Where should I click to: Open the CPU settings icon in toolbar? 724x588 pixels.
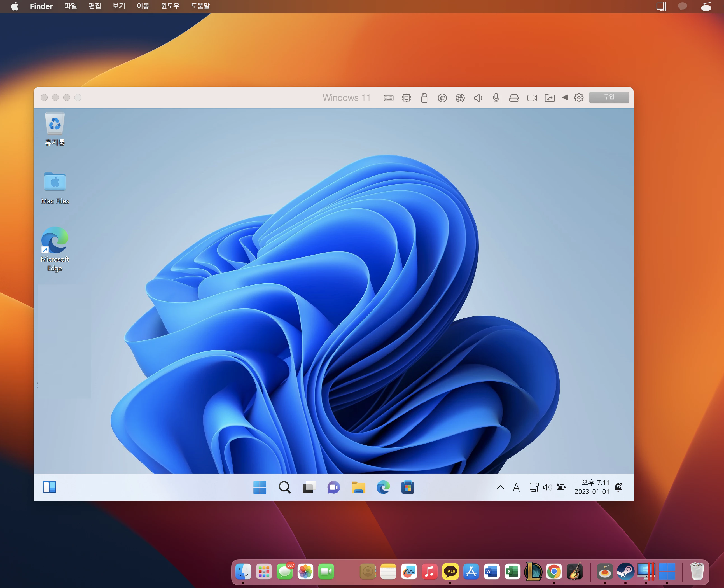tap(406, 98)
